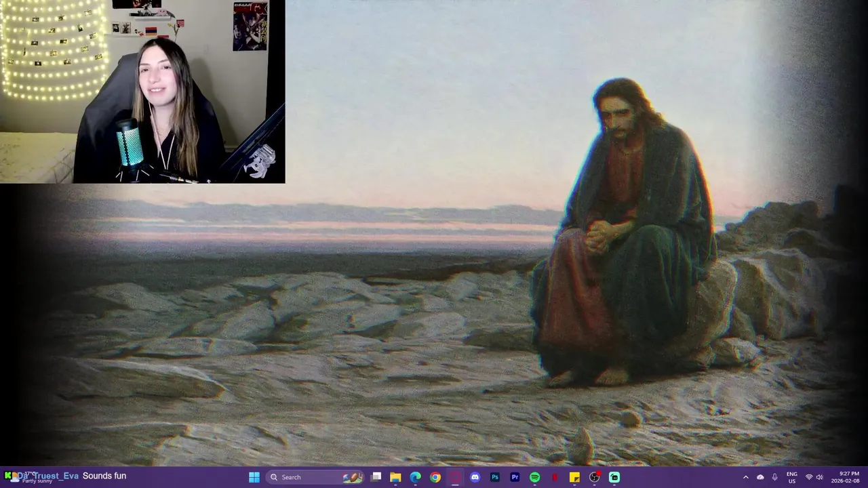Open Discord from the taskbar
Viewport: 868px width, 488px height.
(475, 477)
